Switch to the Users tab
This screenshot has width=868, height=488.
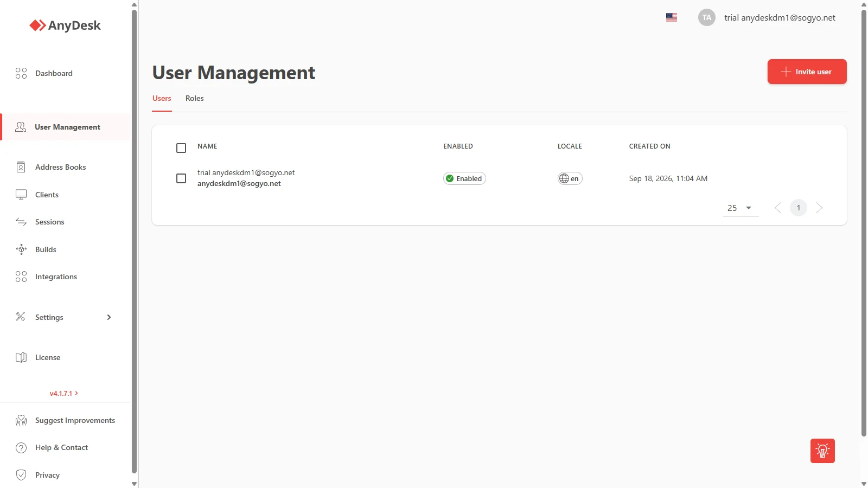[x=162, y=98]
